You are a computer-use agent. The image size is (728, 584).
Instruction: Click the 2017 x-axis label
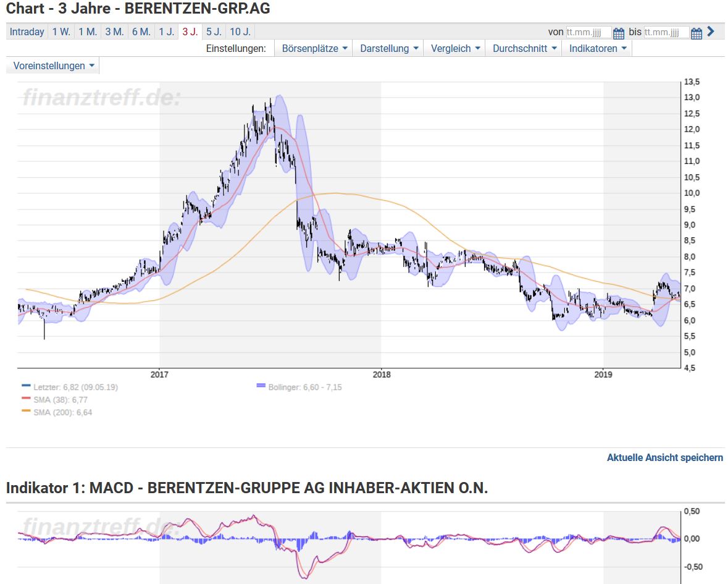click(159, 375)
